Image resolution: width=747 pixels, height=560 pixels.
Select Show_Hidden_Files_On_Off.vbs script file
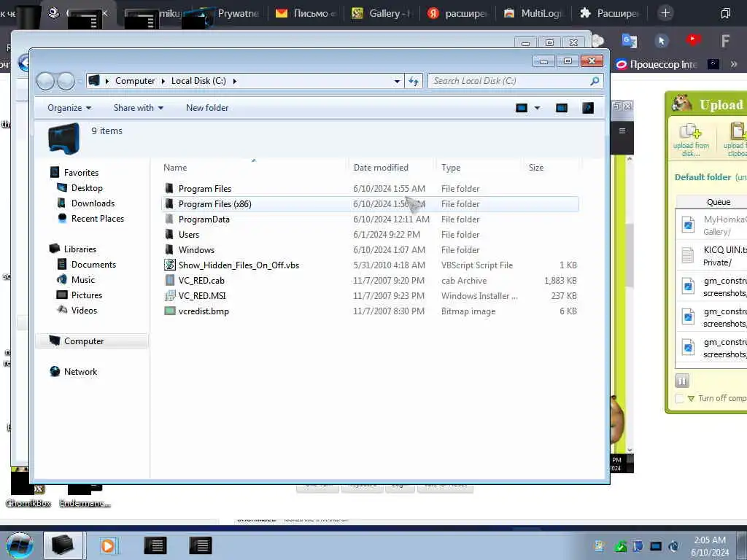239,265
